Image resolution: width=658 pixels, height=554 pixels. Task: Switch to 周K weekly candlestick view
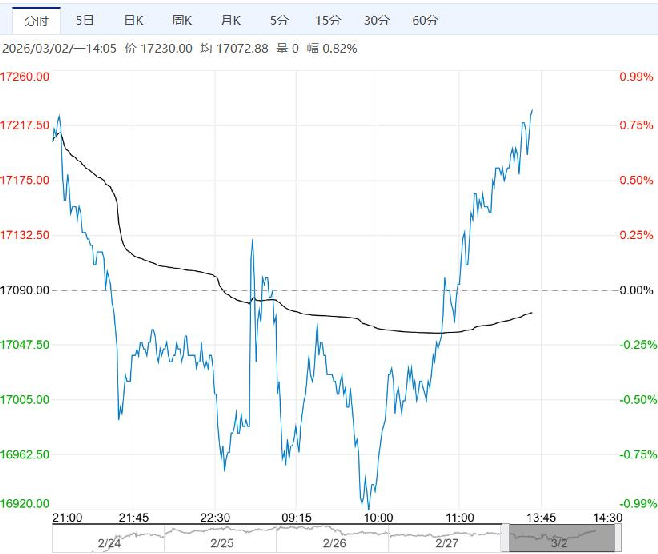[182, 20]
